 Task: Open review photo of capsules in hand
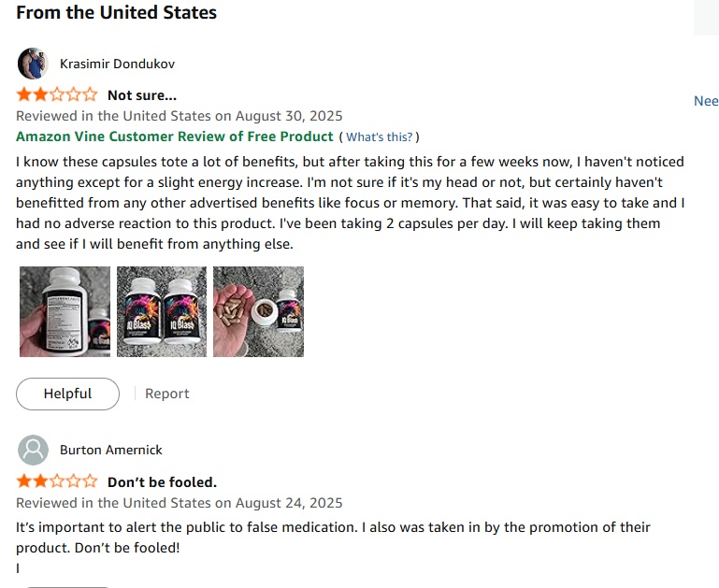click(x=258, y=311)
